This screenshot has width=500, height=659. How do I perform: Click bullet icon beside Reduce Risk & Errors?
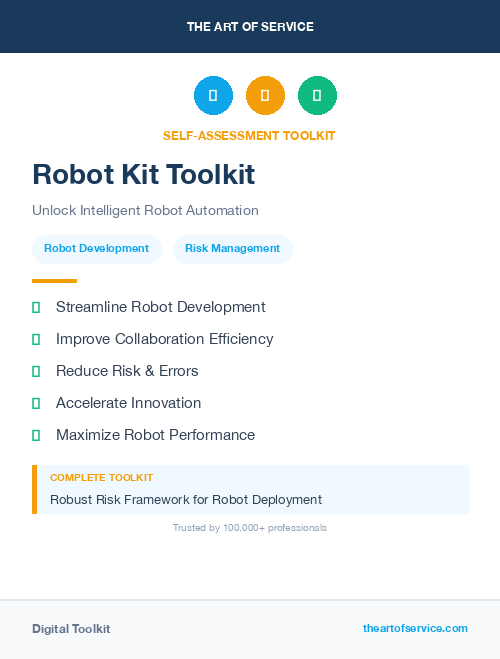pos(36,372)
